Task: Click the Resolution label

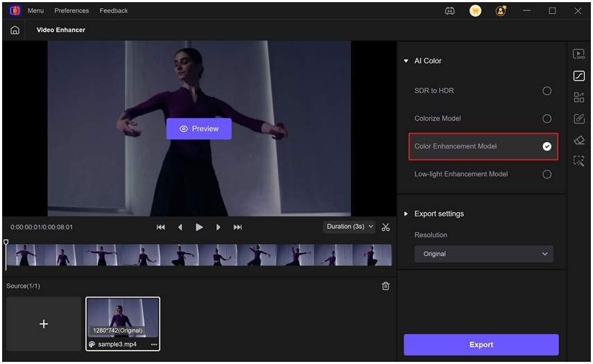Action: (x=431, y=235)
